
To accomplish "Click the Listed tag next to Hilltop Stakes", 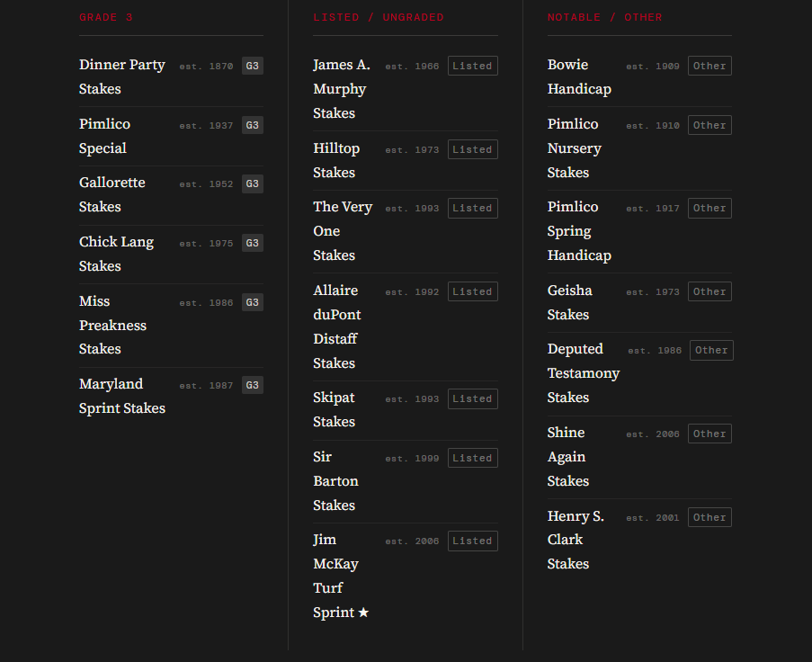I will (472, 149).
